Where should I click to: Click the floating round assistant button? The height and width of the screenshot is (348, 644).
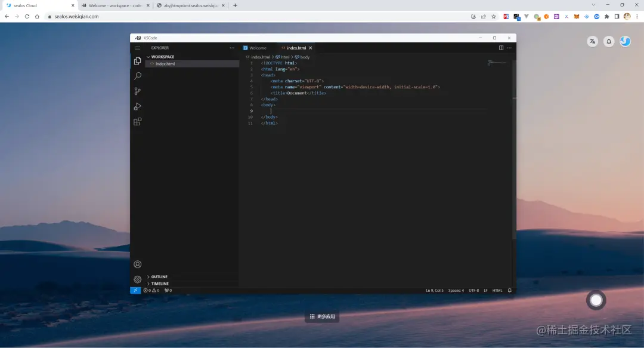point(596,300)
